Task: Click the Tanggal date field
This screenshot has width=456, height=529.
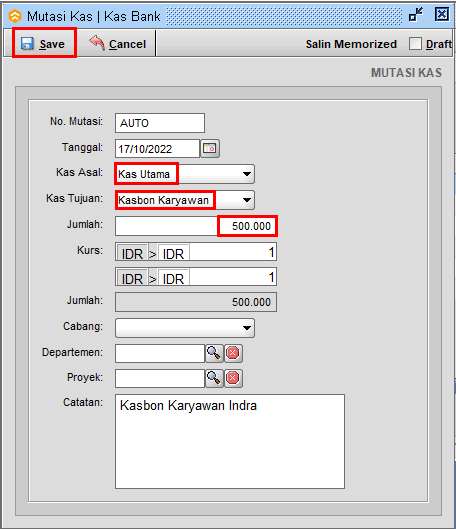Action: click(158, 149)
